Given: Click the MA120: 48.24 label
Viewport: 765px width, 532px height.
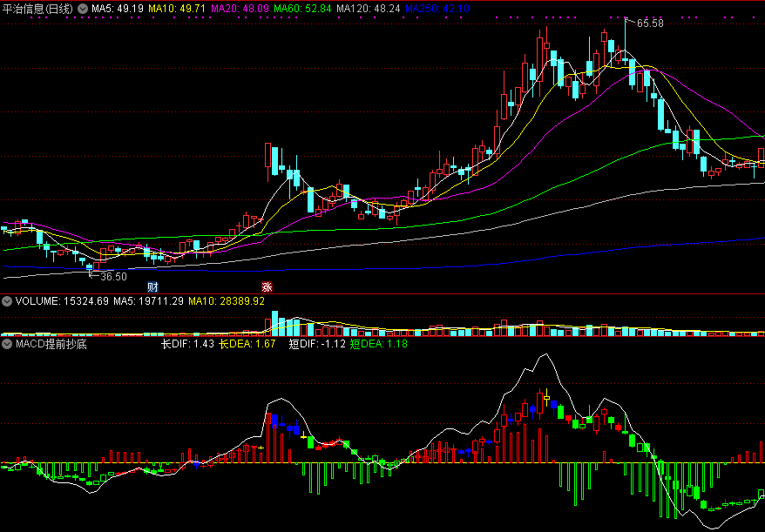Looking at the screenshot, I should click(x=369, y=9).
